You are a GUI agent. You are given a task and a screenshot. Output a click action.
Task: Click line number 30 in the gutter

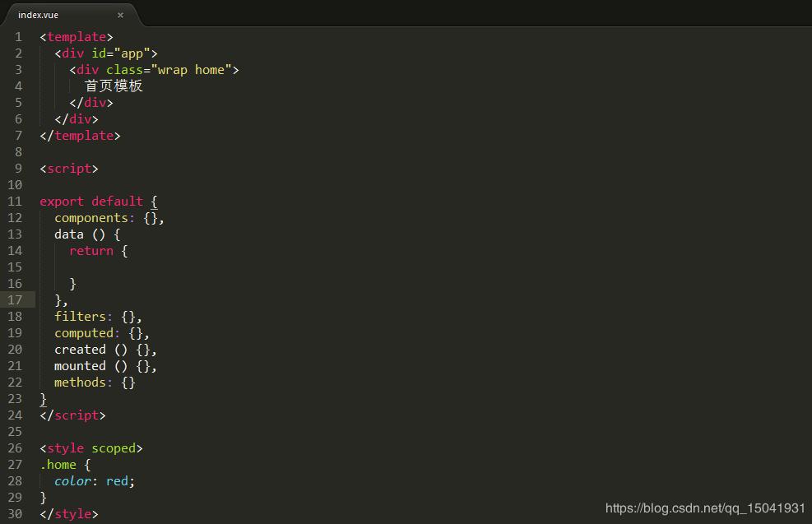coord(16,514)
